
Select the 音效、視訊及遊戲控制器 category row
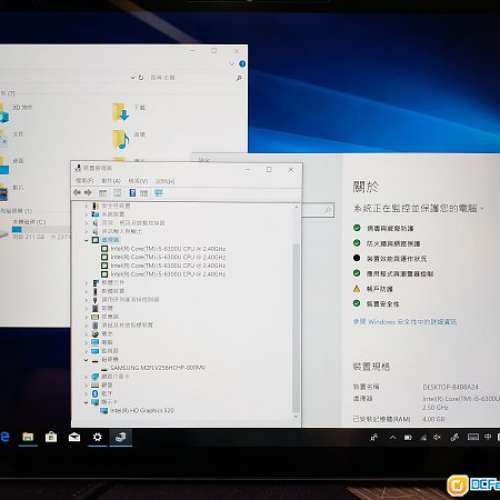point(133,223)
